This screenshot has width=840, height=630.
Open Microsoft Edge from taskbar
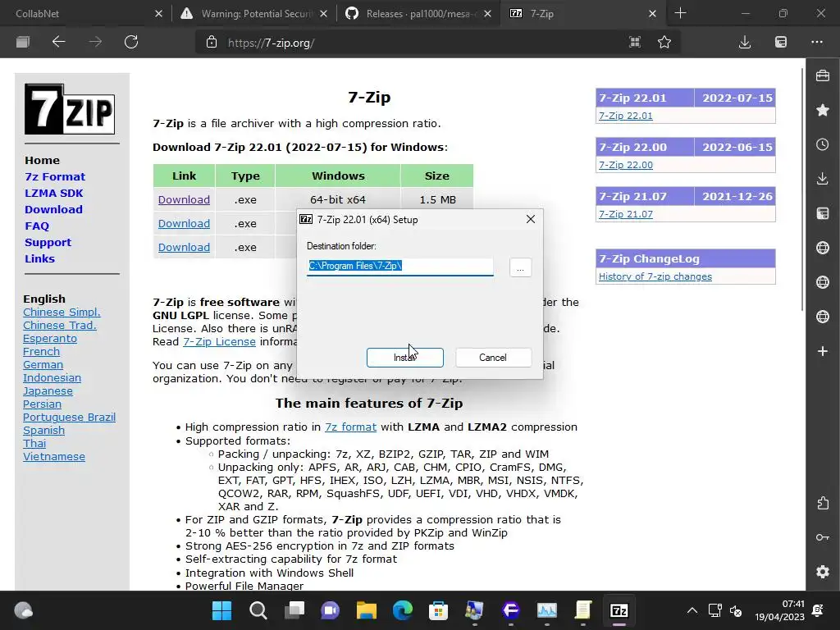402,610
